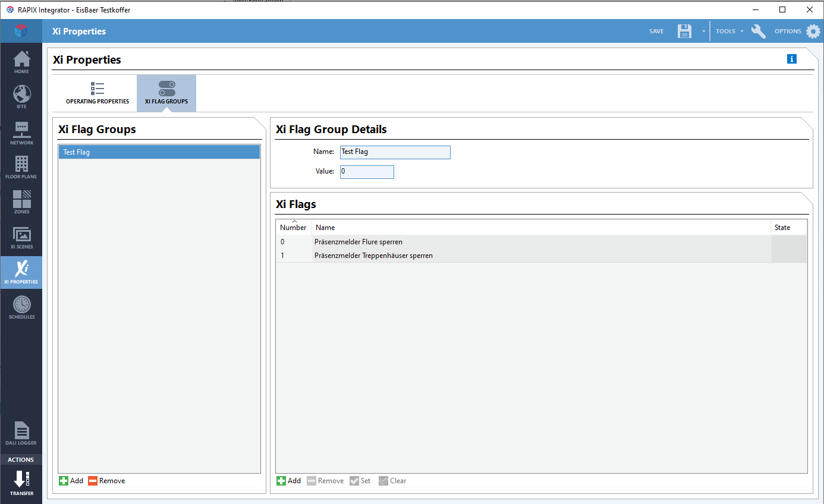Click the blue info icon

pyautogui.click(x=791, y=59)
